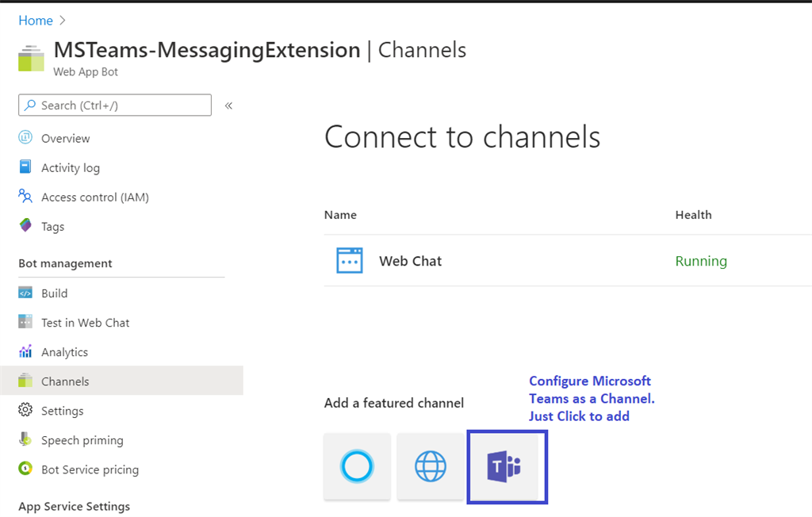Click the Build wrench icon in sidebar
Image resolution: width=812 pixels, height=517 pixels.
[x=25, y=293]
